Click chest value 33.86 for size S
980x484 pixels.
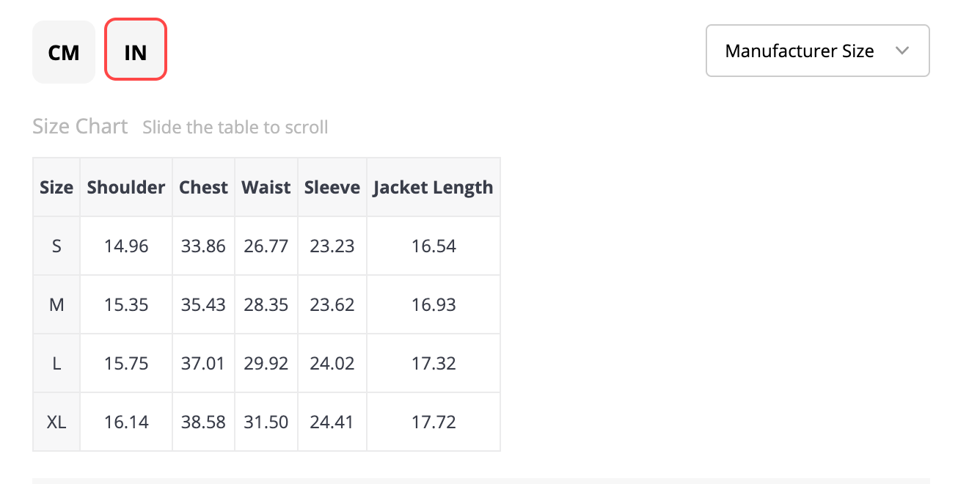pos(204,246)
